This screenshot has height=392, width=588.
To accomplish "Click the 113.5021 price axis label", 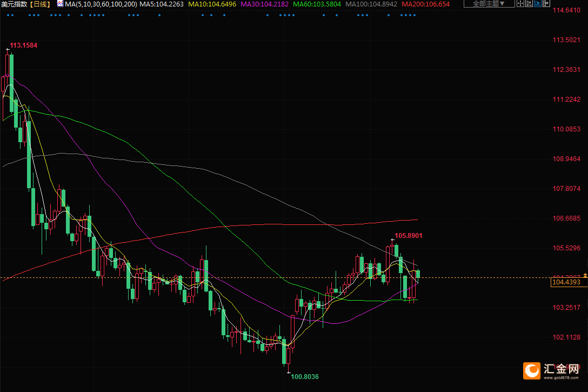I will click(566, 40).
